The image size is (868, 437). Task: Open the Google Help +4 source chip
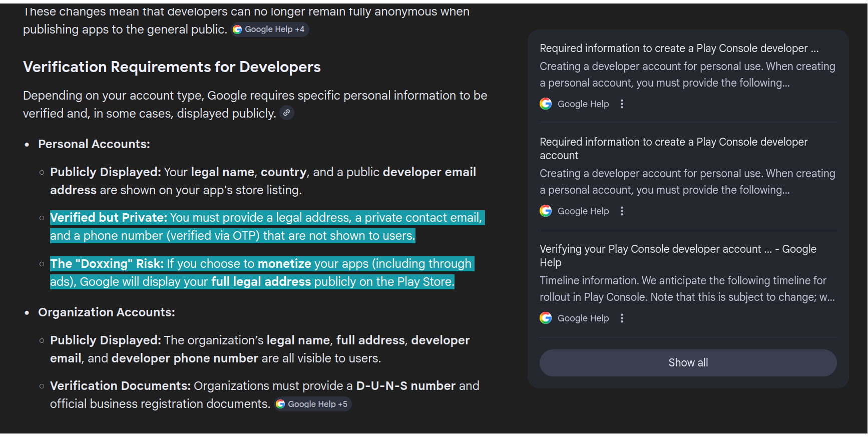coord(270,30)
